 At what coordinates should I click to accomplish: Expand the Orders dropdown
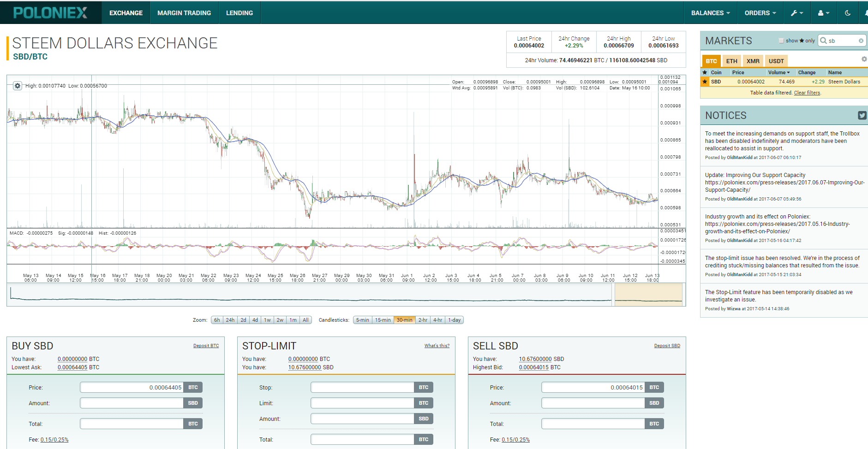coord(760,13)
